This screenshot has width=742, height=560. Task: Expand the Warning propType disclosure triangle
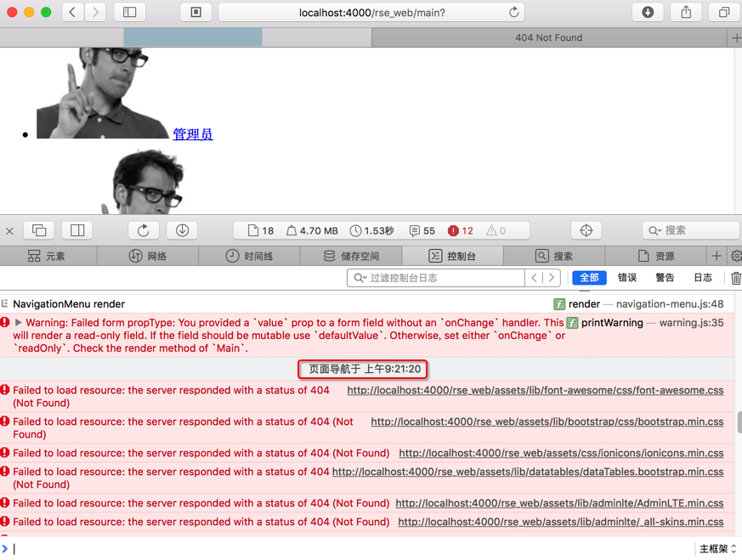coord(19,323)
